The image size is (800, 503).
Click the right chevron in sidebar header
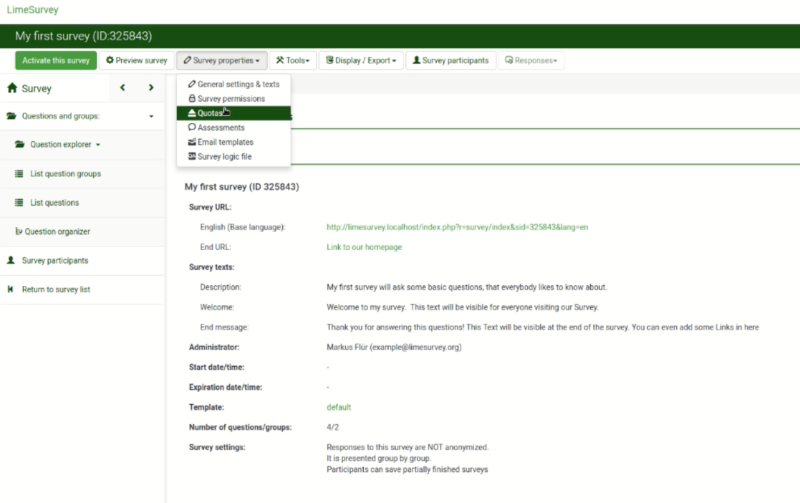[x=151, y=88]
